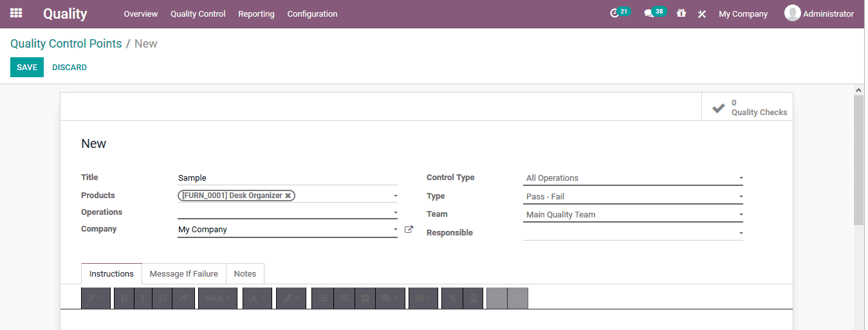Open the Overview menu
Viewport: 868px width, 330px height.
coord(141,14)
